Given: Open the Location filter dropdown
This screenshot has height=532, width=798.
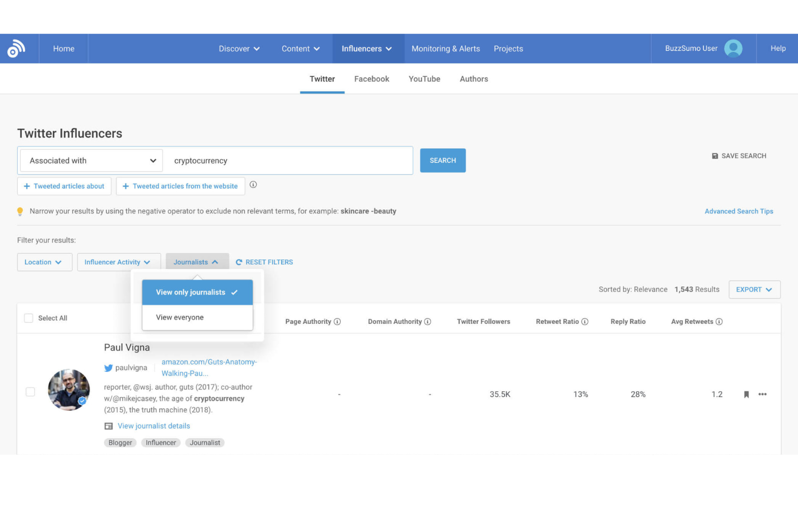Looking at the screenshot, I should [x=44, y=262].
